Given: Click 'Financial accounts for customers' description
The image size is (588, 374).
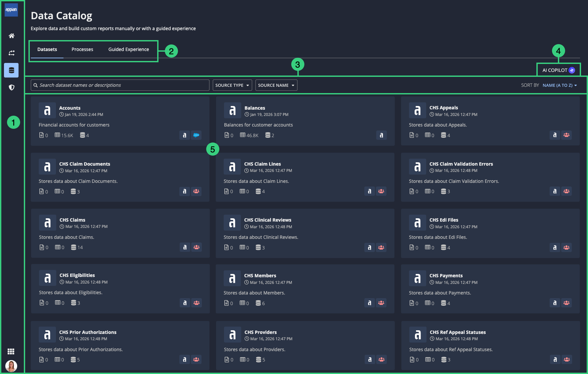Looking at the screenshot, I should tap(74, 125).
